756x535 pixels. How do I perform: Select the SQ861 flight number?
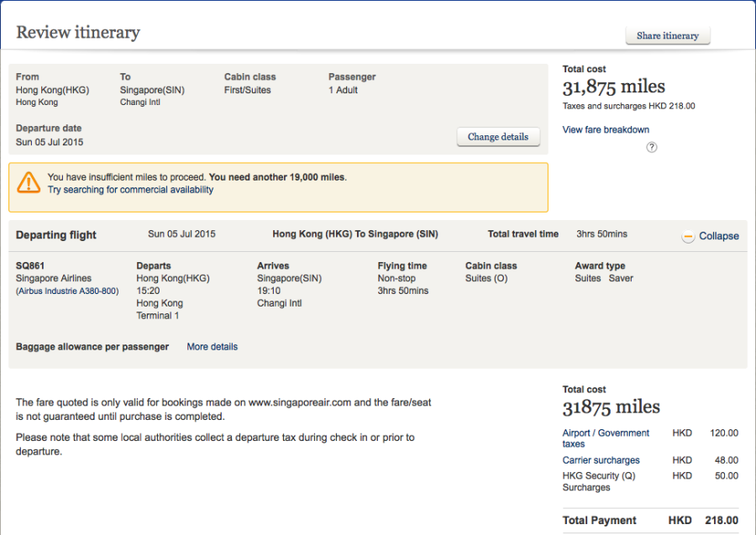[30, 266]
